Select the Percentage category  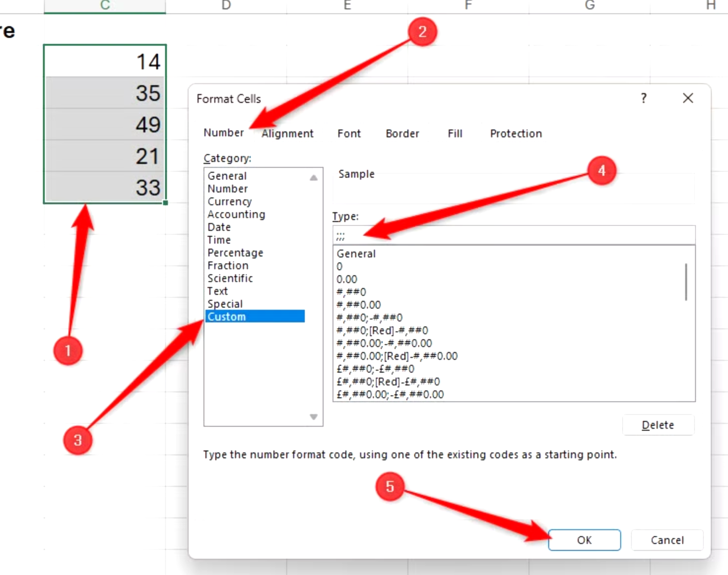pyautogui.click(x=235, y=253)
